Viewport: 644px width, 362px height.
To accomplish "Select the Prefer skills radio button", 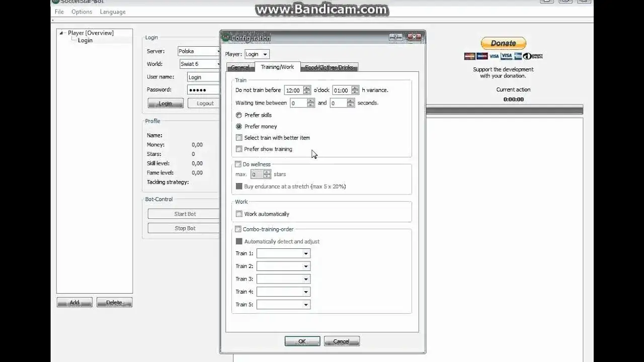I will click(x=239, y=115).
